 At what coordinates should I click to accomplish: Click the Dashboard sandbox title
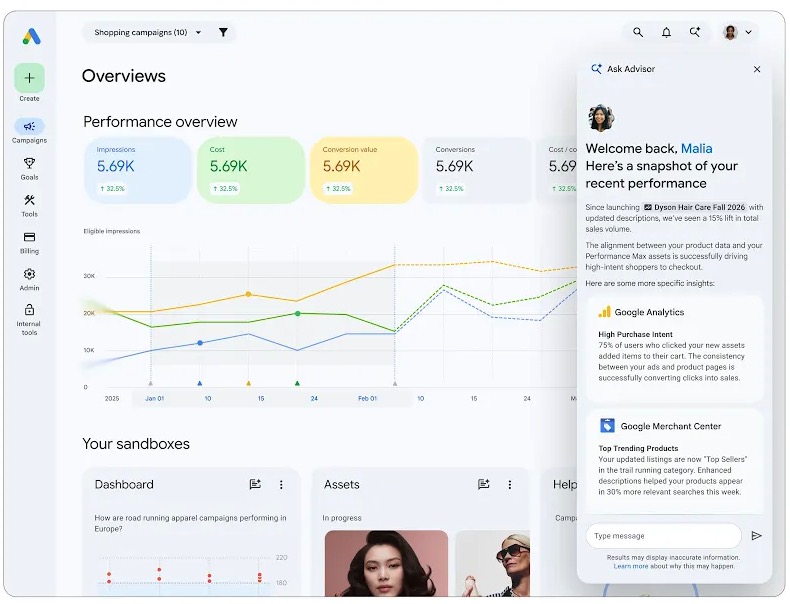pyautogui.click(x=124, y=484)
